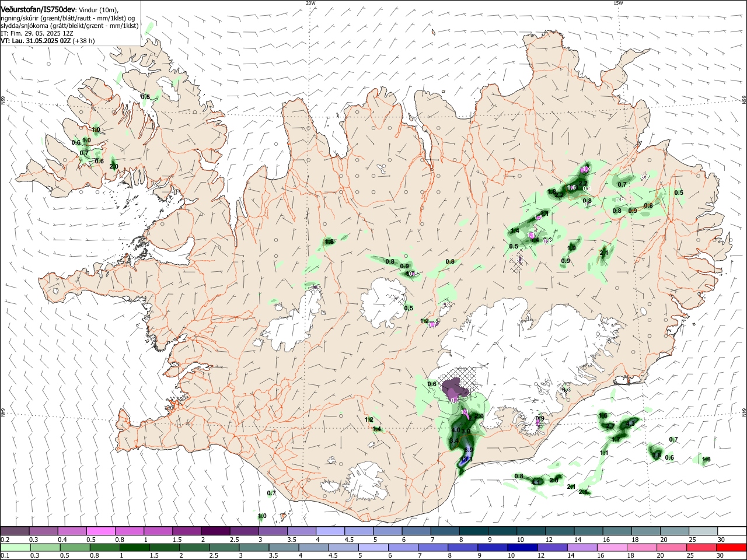Select pale grey snow swatch between 25 and 30
Viewport: 747px width, 560px height.
pyautogui.click(x=703, y=531)
